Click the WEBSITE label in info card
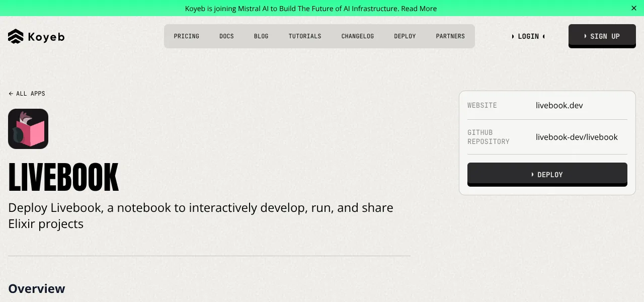Image resolution: width=644 pixels, height=302 pixels. point(482,105)
